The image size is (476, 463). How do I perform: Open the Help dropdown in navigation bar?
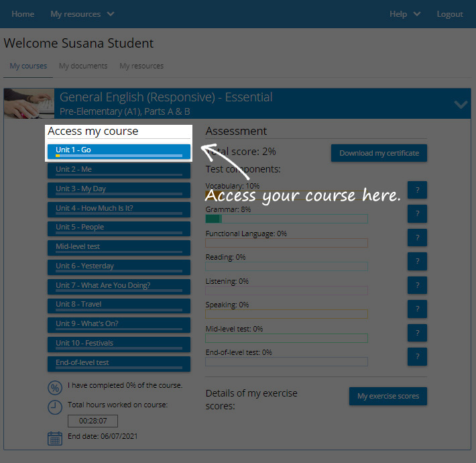[405, 14]
